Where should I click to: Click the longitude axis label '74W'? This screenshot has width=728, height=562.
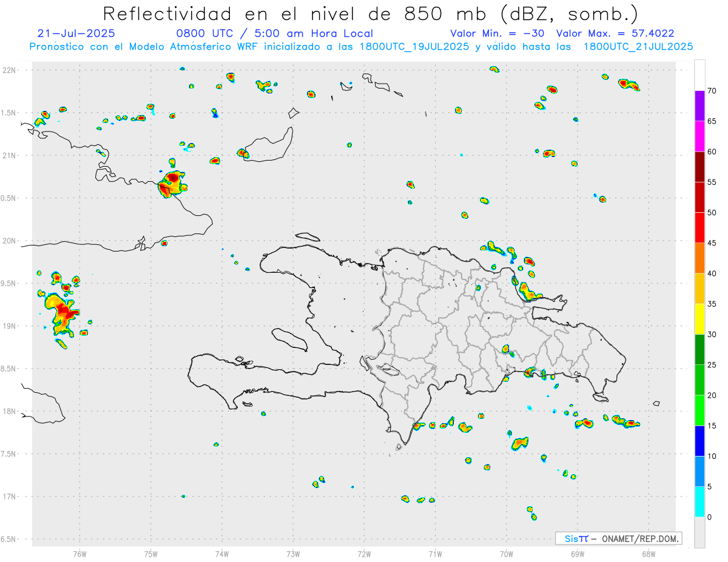point(222,553)
